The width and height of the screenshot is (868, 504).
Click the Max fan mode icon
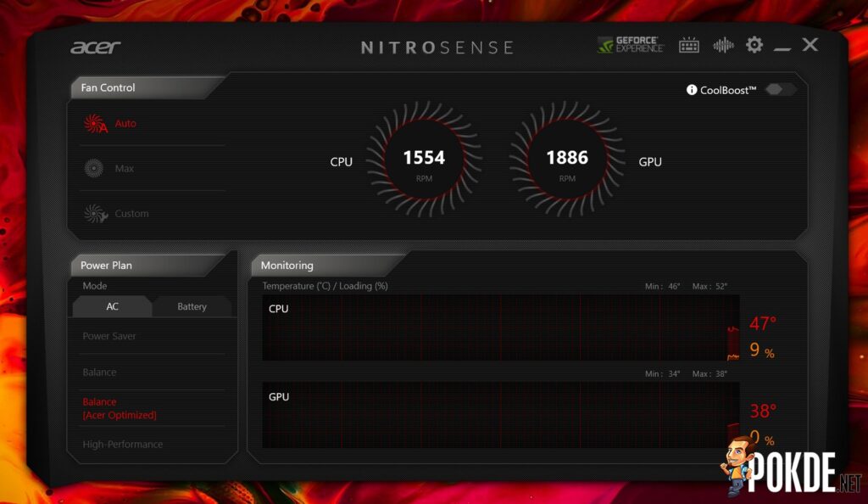(93, 168)
